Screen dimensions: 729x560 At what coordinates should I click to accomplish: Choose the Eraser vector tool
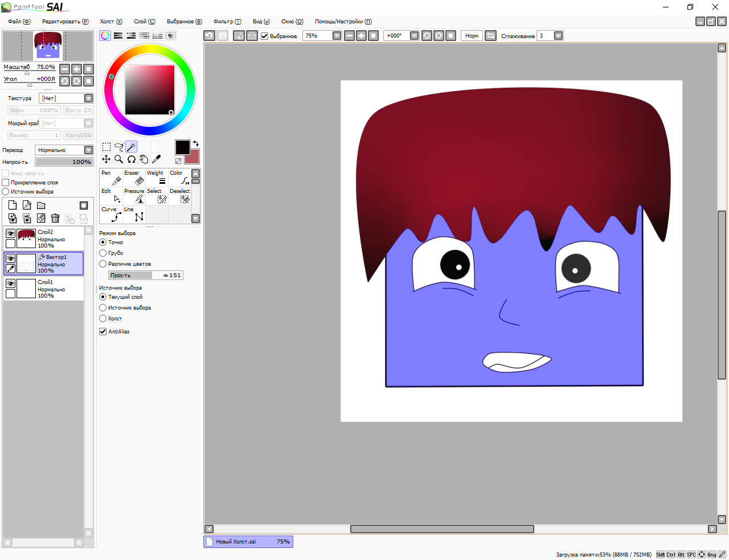tap(134, 178)
